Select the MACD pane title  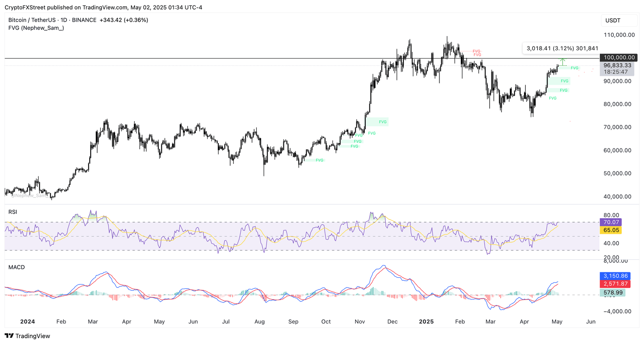(16, 267)
